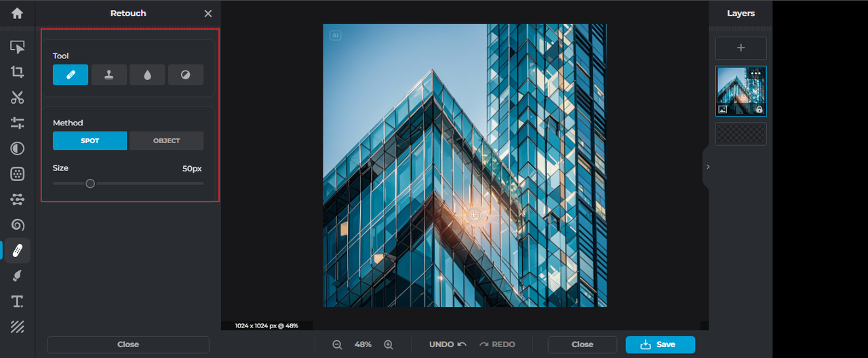Click UNDO
The height and width of the screenshot is (358, 868).
[448, 344]
